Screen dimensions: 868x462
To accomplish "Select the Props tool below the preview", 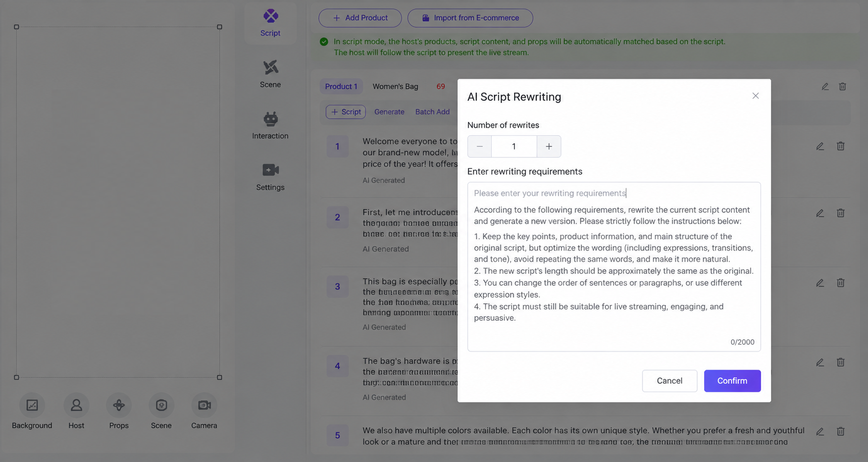I will point(119,412).
